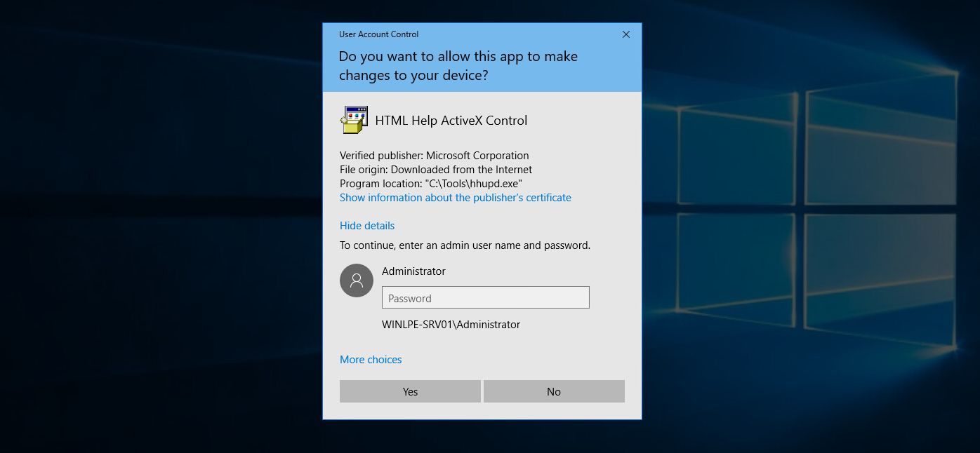Collapse the dialog with Hide details
980x453 pixels.
[x=367, y=226]
